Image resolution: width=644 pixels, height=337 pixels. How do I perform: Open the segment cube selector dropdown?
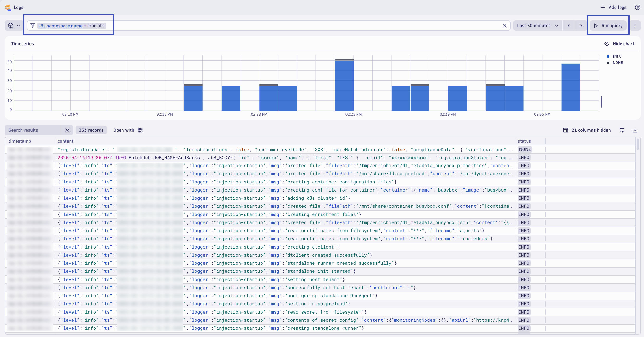(x=14, y=26)
